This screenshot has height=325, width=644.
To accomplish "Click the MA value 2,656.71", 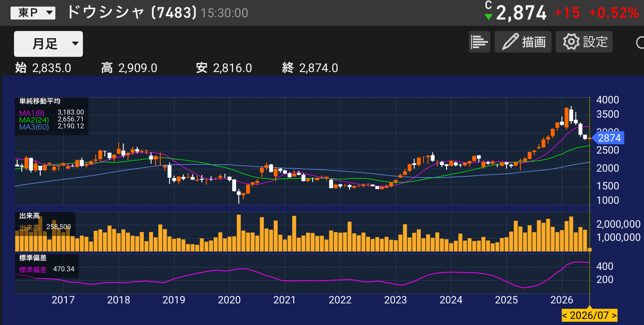I will pyautogui.click(x=71, y=119).
